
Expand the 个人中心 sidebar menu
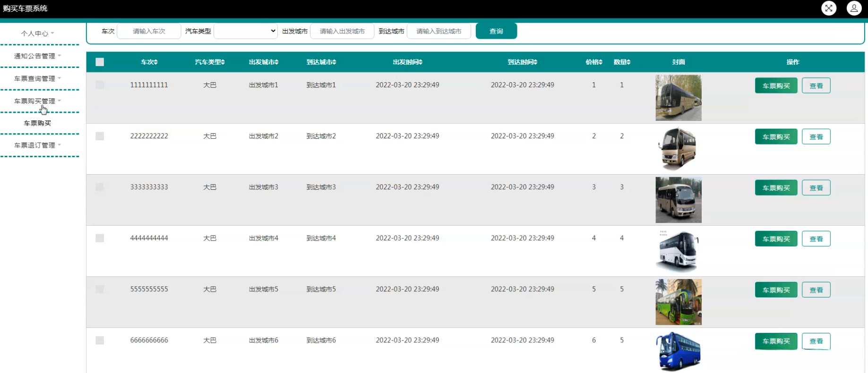click(x=38, y=34)
